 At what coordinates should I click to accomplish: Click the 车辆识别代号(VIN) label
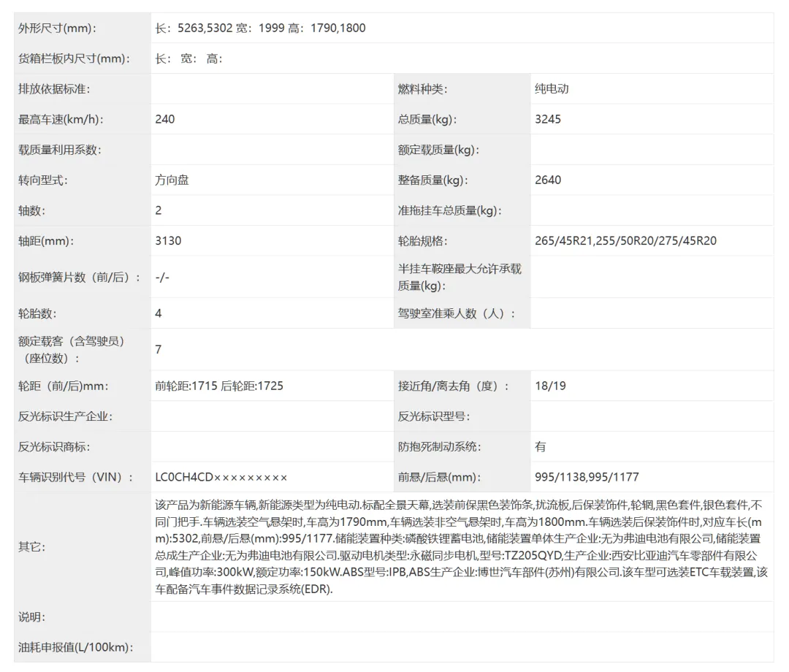tap(75, 478)
